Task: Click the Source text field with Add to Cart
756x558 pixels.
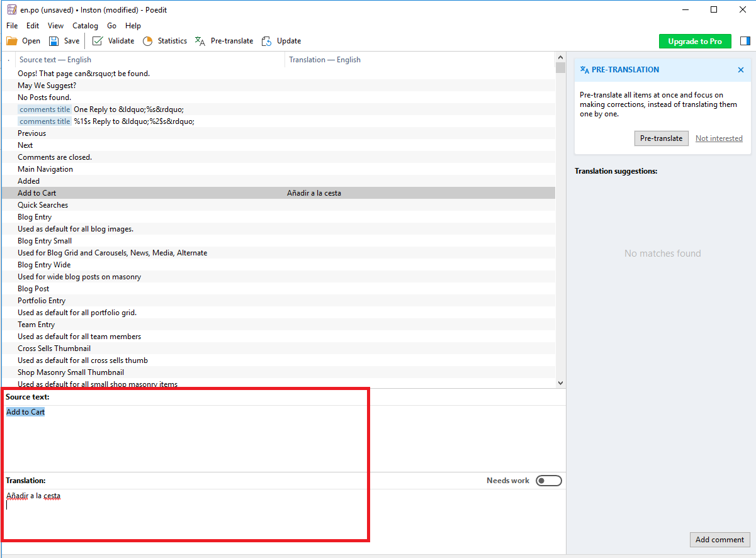Action: pyautogui.click(x=283, y=438)
